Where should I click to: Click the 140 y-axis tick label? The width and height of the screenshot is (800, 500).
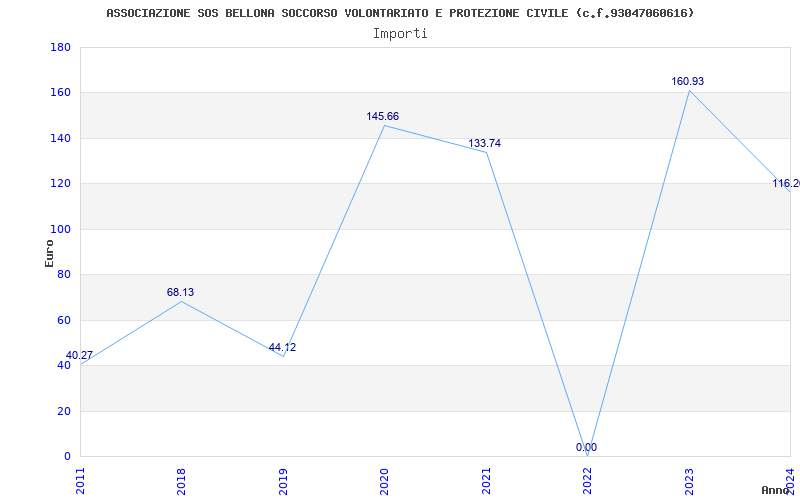click(60, 138)
